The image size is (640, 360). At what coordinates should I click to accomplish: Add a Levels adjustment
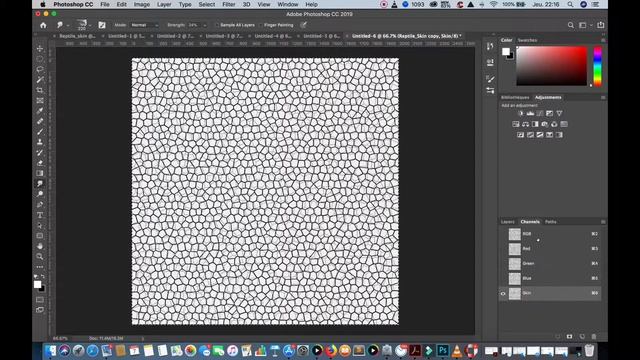coord(530,113)
